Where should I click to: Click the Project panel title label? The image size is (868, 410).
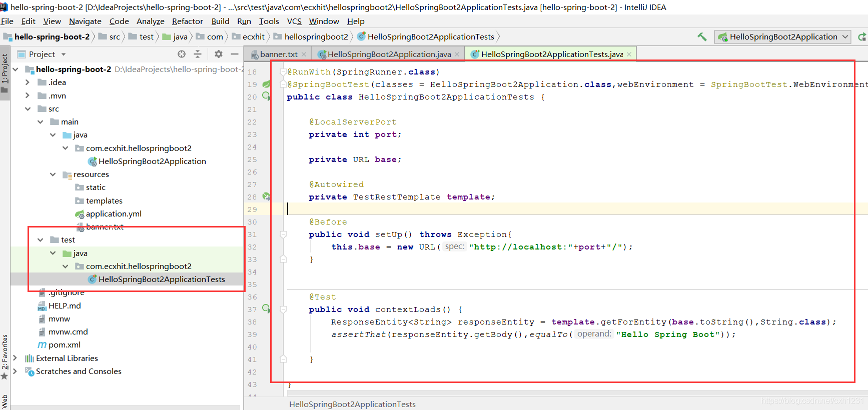[42, 54]
